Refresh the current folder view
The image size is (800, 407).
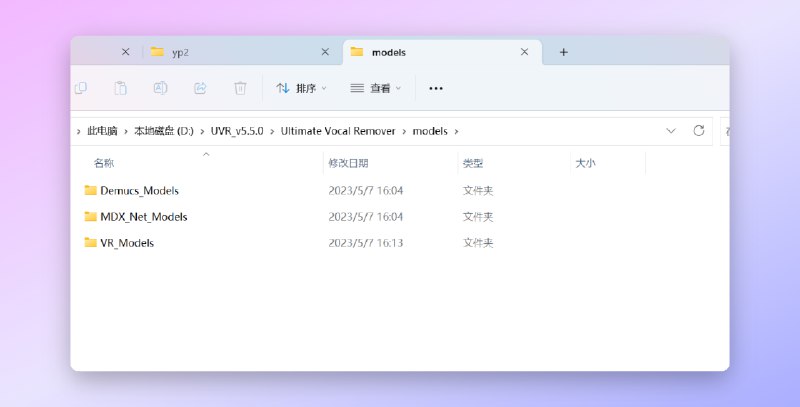click(699, 131)
